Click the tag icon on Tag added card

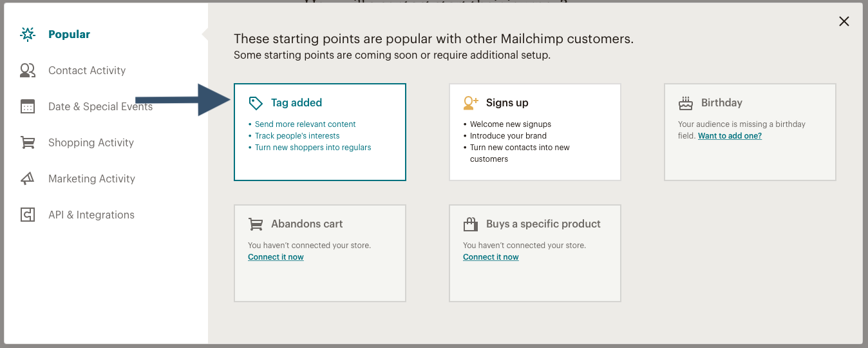256,103
